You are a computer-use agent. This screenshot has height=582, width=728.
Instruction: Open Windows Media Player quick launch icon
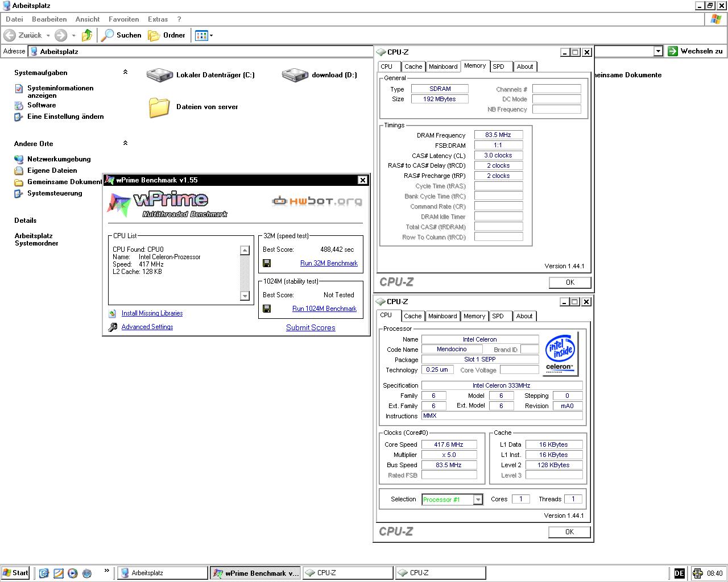tap(73, 573)
